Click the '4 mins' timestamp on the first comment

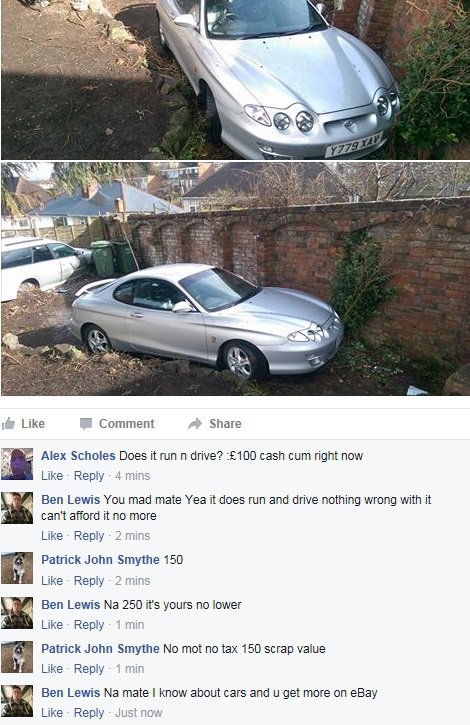(133, 476)
